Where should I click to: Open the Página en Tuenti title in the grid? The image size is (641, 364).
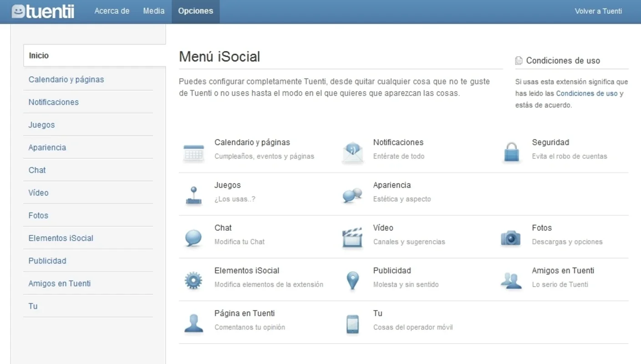click(244, 313)
